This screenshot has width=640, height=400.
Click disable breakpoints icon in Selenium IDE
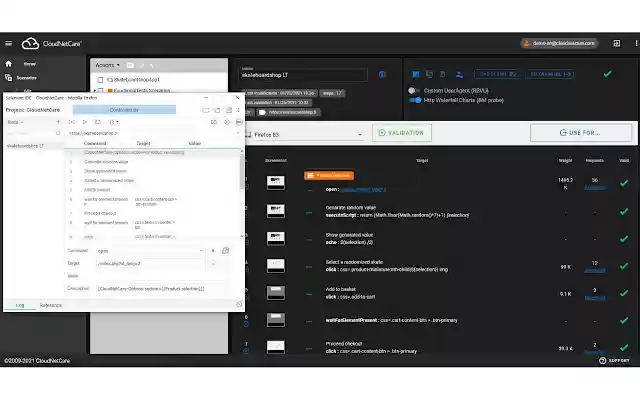click(x=214, y=122)
